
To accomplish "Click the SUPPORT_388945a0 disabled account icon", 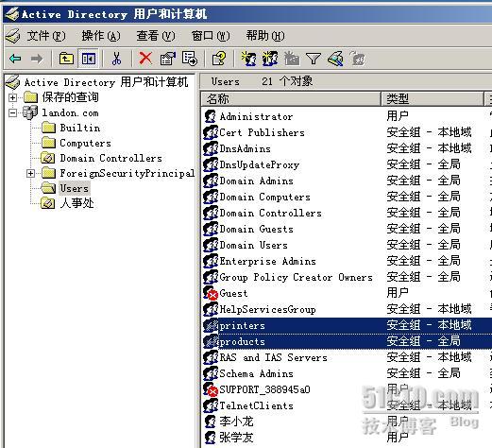I will (211, 389).
